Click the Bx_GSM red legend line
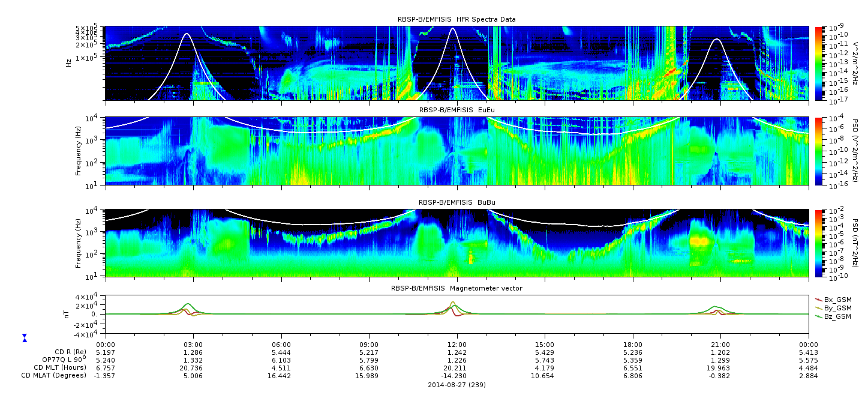The width and height of the screenshot is (868, 395). [819, 300]
